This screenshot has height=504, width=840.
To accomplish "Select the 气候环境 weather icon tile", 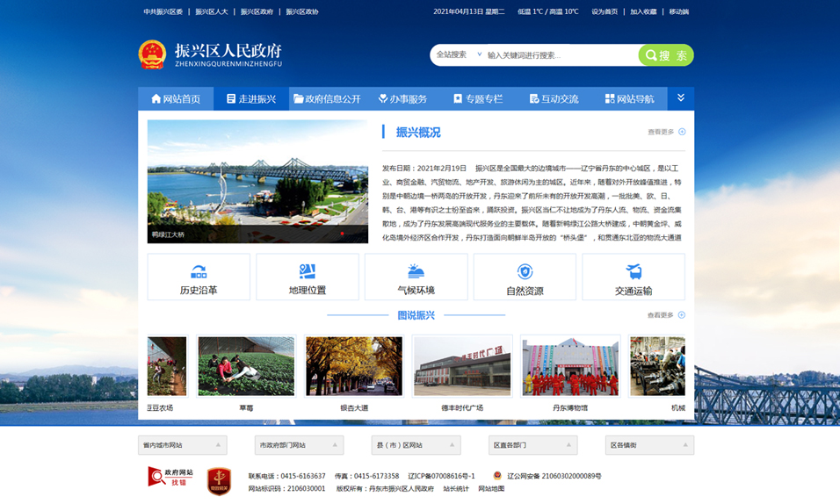I will 416,277.
